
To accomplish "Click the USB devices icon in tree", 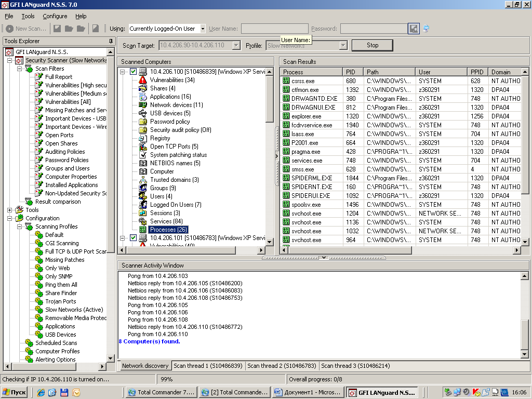I will point(143,113).
